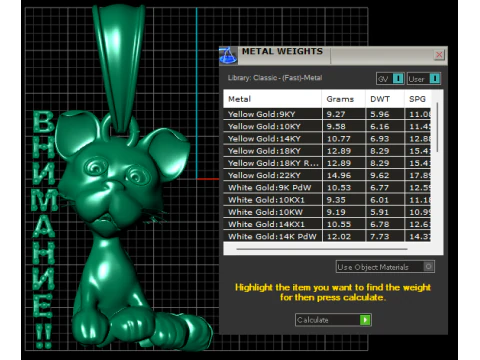
Task: Click the 9.27 grams value
Action: (x=336, y=114)
